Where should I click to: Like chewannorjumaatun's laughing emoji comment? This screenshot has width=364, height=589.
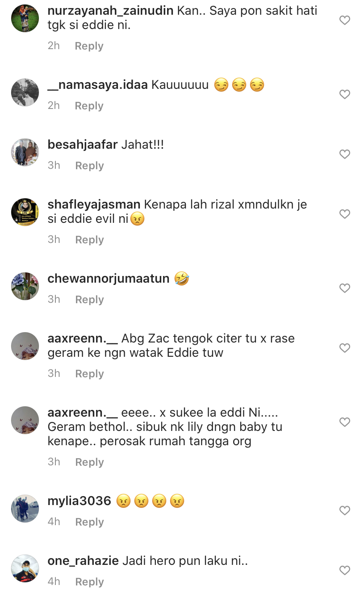pos(344,288)
